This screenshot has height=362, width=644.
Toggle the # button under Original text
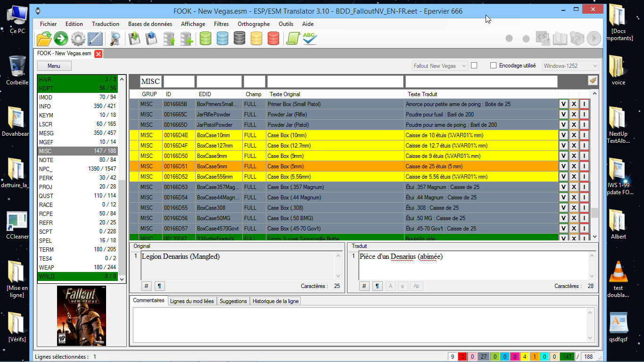(146, 286)
